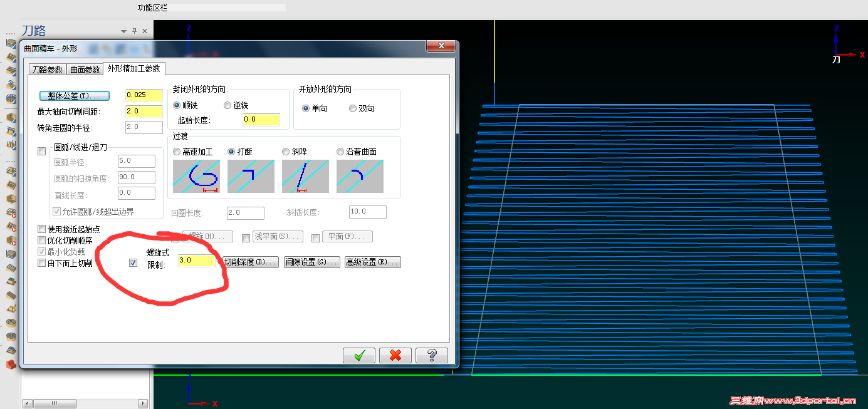
Task: Open the 间隙设置 configuration
Action: click(x=311, y=262)
